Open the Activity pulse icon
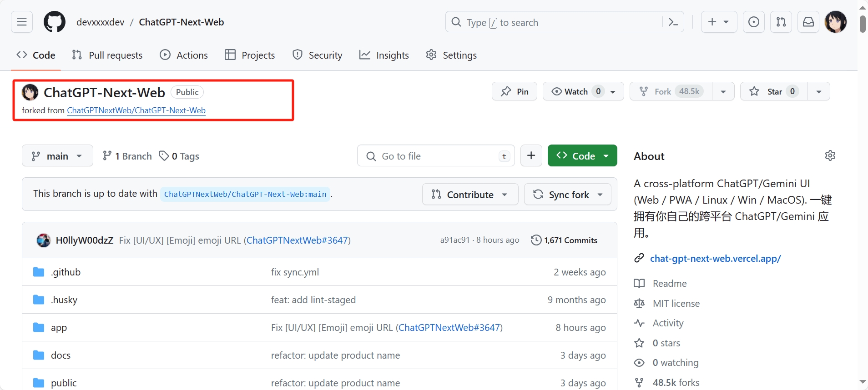The width and height of the screenshot is (868, 390). pyautogui.click(x=639, y=323)
